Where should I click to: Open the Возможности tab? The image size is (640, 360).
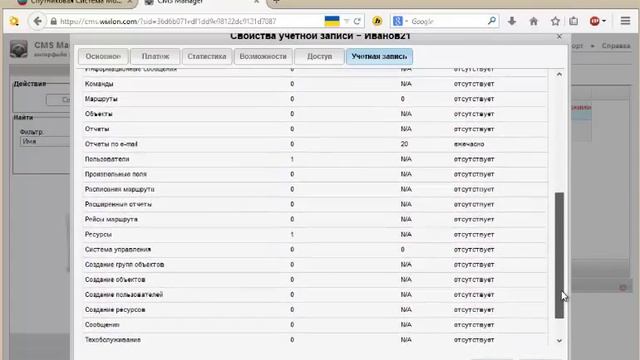click(x=263, y=56)
